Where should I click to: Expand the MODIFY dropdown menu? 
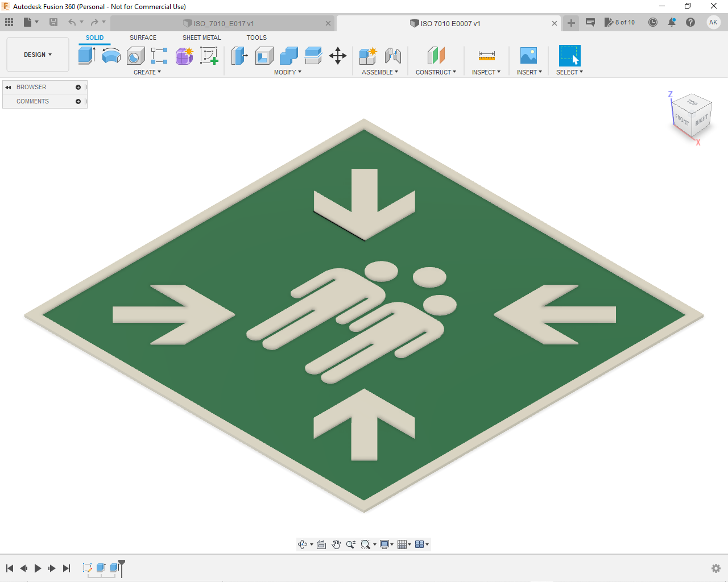[x=288, y=72]
